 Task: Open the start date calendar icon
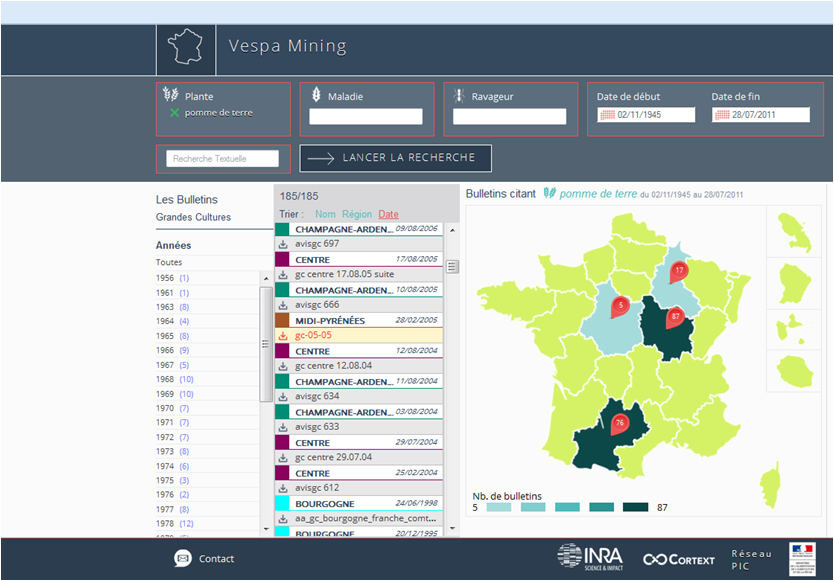607,115
